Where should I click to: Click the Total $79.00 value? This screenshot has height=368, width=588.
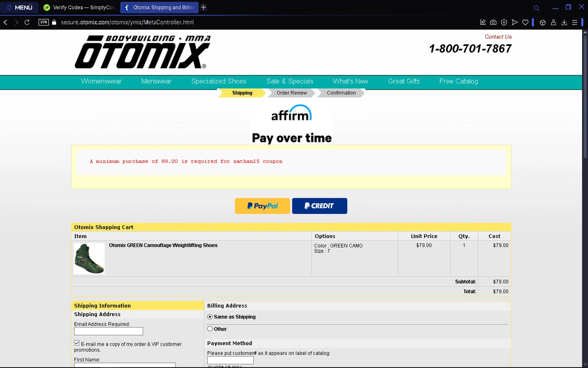click(x=501, y=291)
